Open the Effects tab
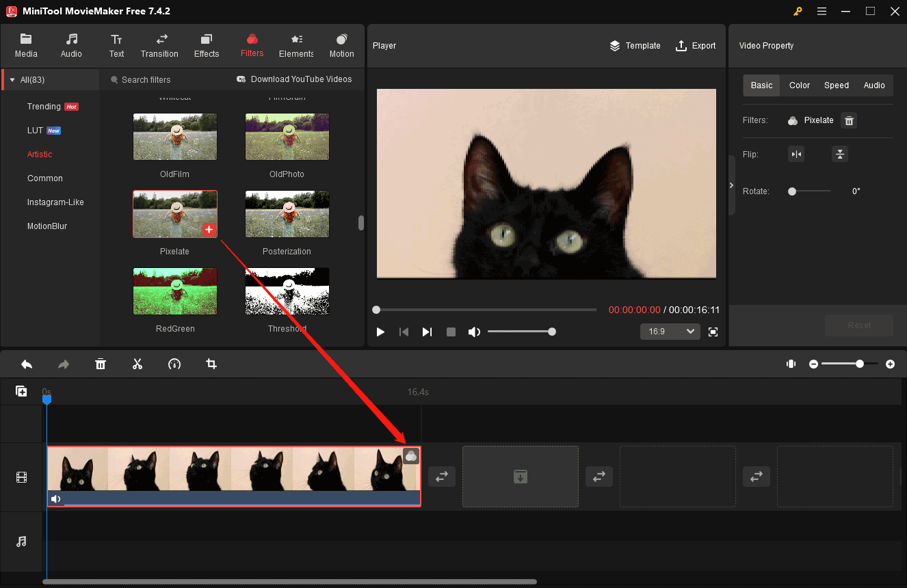This screenshot has height=588, width=907. pos(207,46)
